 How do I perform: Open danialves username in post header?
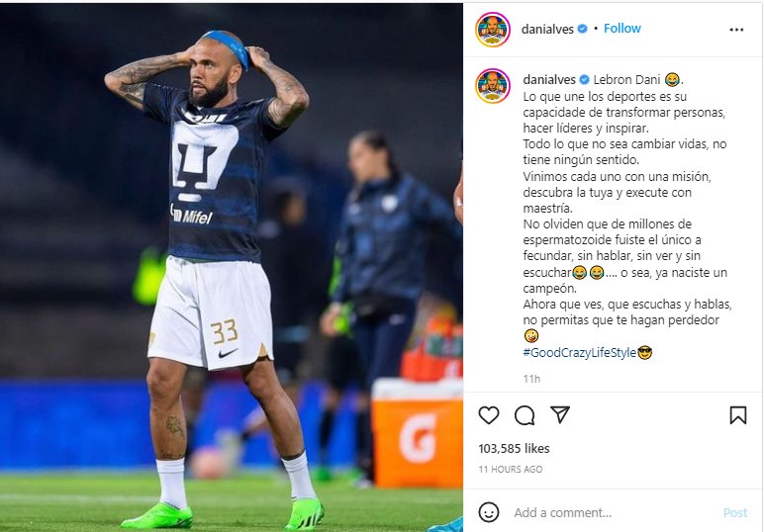click(547, 30)
